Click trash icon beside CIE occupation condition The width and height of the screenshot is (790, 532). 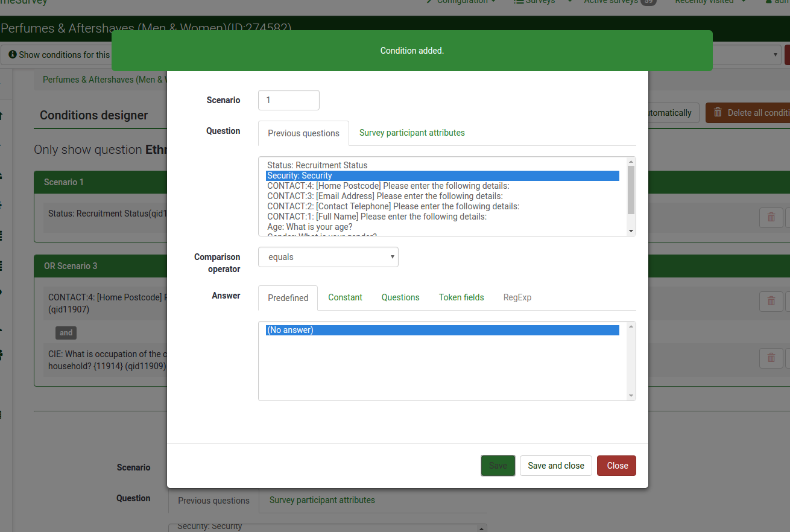click(771, 358)
